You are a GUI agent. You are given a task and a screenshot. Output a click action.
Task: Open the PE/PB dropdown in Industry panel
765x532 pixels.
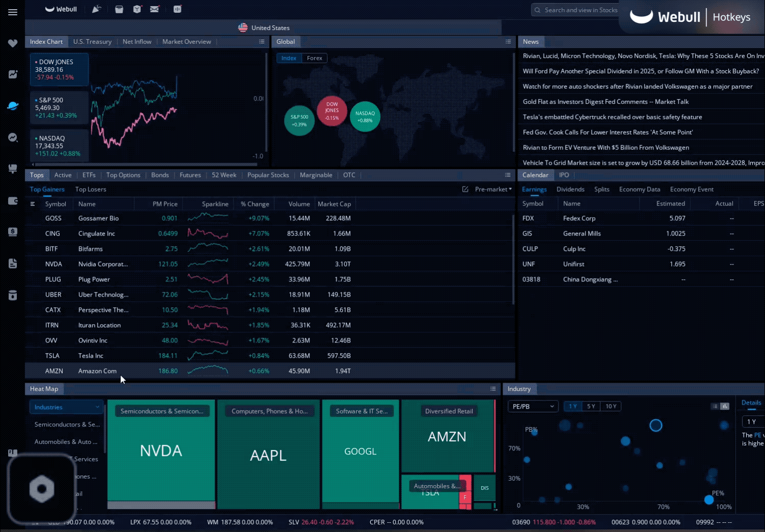532,406
